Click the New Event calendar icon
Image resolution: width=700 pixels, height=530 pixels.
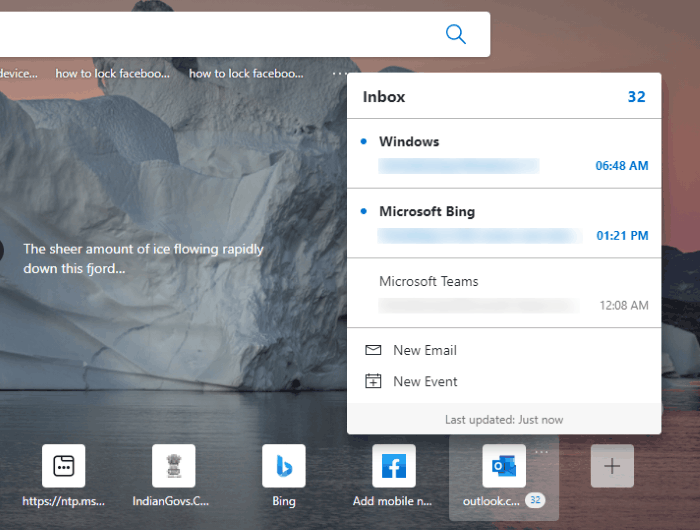coord(373,381)
